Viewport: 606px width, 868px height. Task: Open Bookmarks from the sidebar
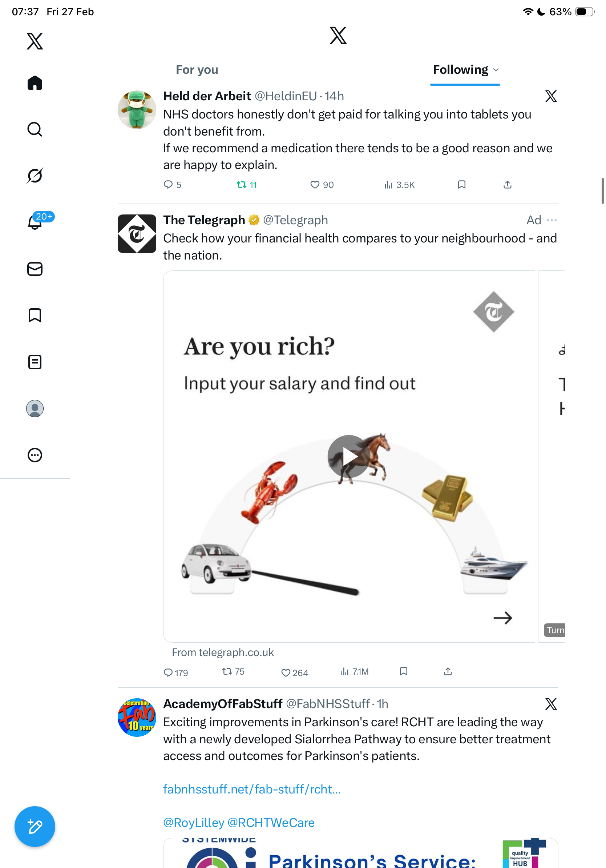(35, 315)
